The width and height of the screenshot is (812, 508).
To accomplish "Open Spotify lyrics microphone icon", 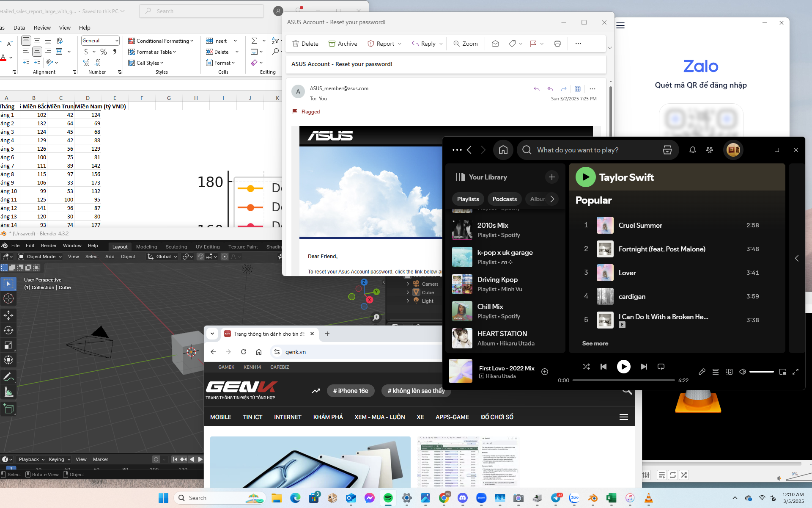I will pos(702,372).
